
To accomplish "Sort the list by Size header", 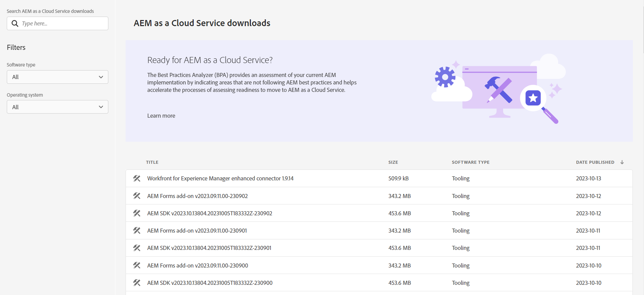I will tap(393, 162).
